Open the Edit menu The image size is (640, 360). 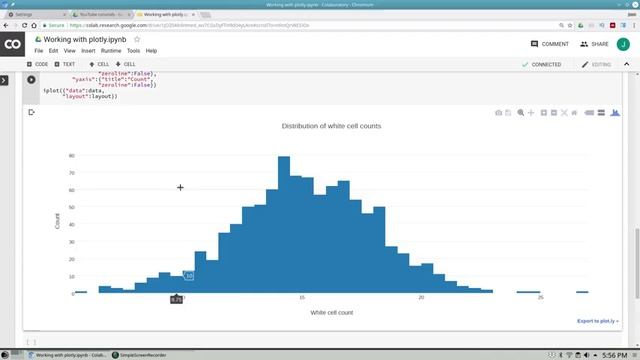point(53,51)
